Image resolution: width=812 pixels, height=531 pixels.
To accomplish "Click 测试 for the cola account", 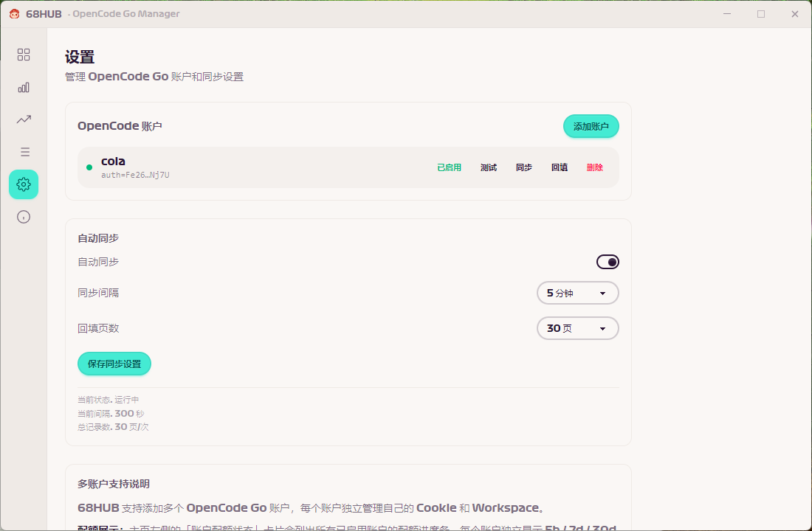I will click(489, 167).
